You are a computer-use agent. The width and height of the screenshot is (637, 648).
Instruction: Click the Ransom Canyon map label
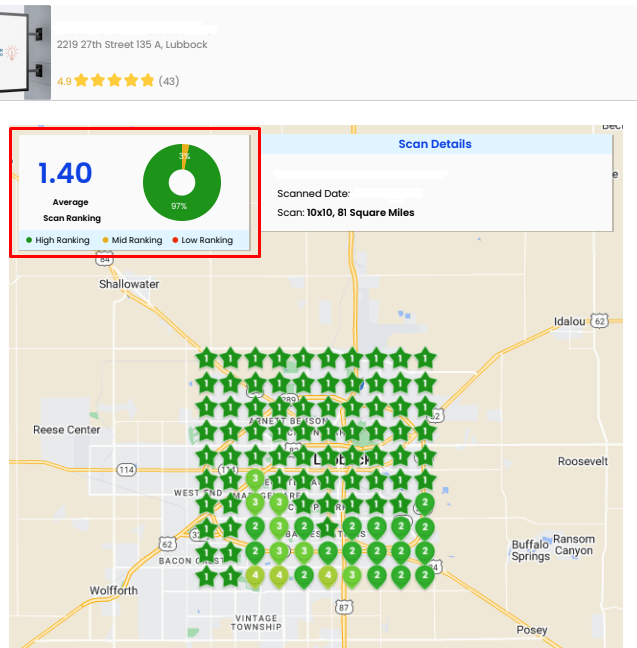click(574, 545)
